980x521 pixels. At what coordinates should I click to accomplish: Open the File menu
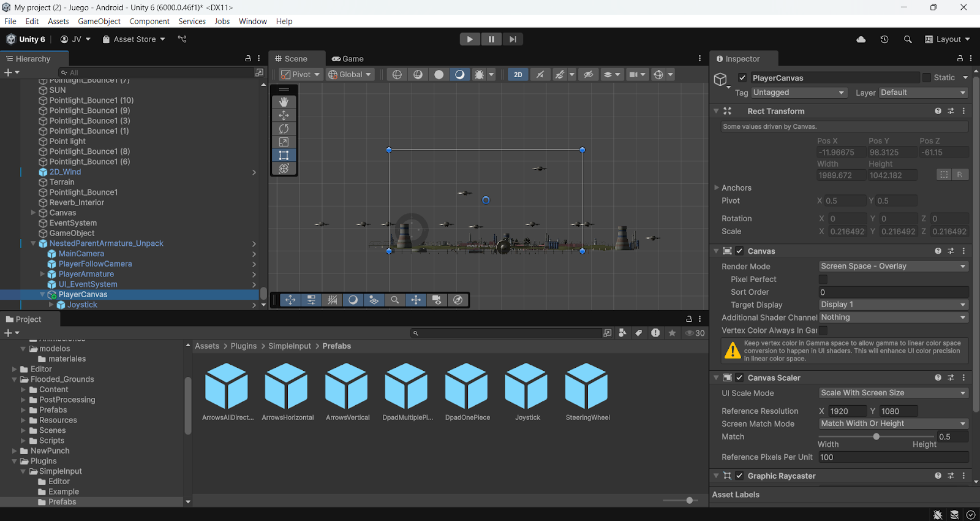click(x=10, y=21)
